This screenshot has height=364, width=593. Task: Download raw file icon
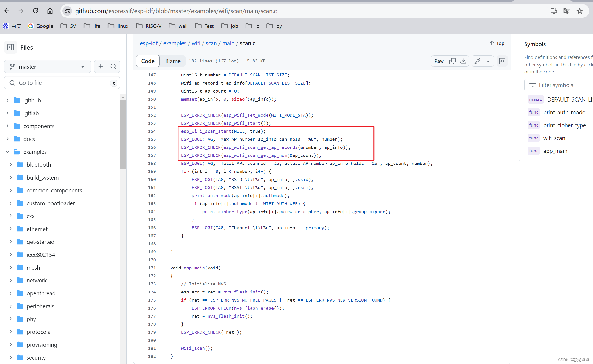click(463, 61)
